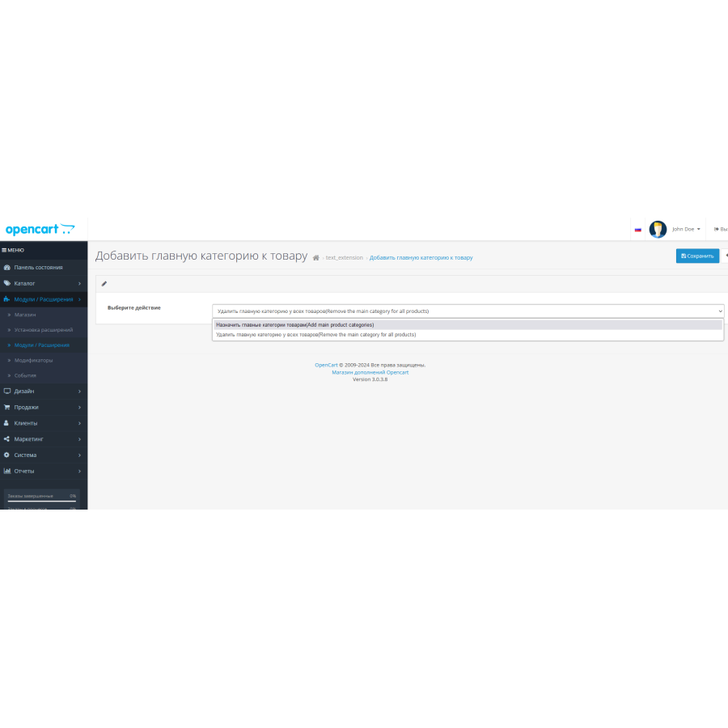Follow the text_extension breadcrumb link

tap(344, 258)
